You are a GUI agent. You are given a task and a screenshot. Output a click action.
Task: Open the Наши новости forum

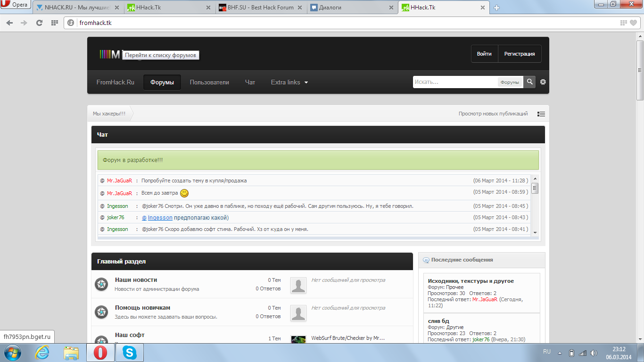pos(136,280)
